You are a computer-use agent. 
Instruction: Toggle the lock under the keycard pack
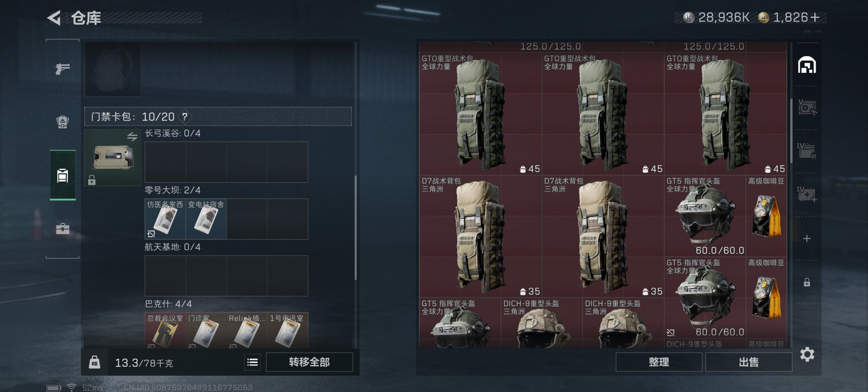(x=92, y=180)
